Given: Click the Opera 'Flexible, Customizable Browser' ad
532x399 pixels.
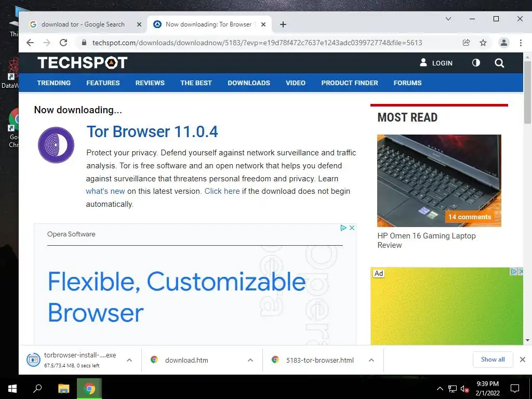Looking at the screenshot, I should 177,297.
